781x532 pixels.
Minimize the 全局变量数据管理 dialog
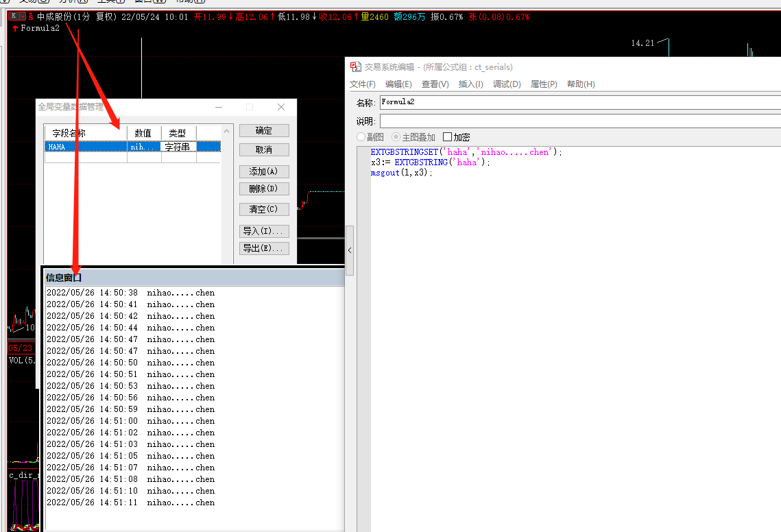[x=219, y=107]
